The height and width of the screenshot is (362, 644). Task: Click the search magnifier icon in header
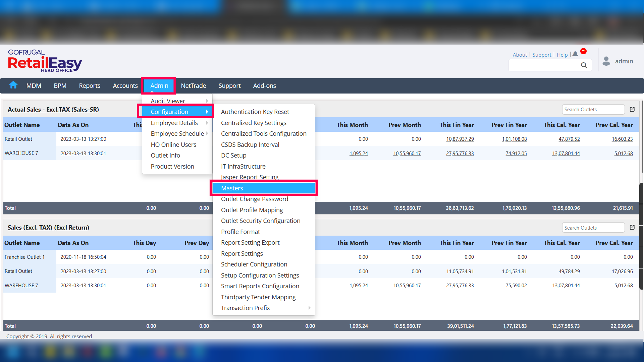pos(584,65)
